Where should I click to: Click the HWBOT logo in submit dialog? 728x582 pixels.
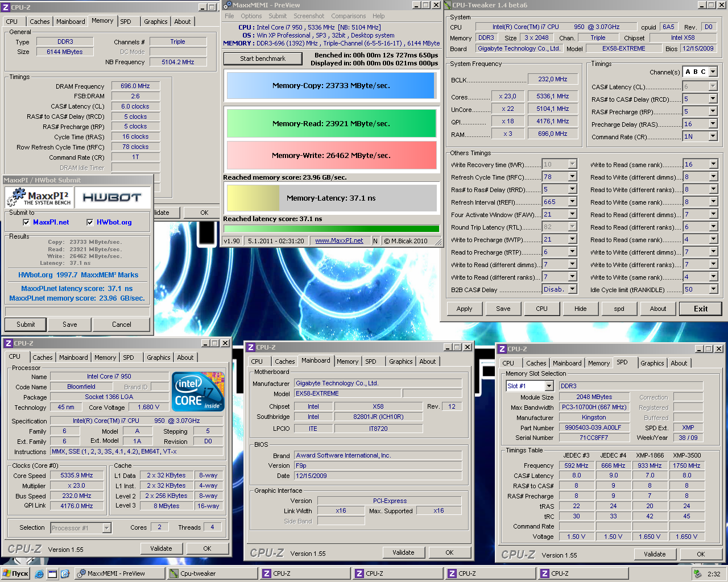(112, 198)
